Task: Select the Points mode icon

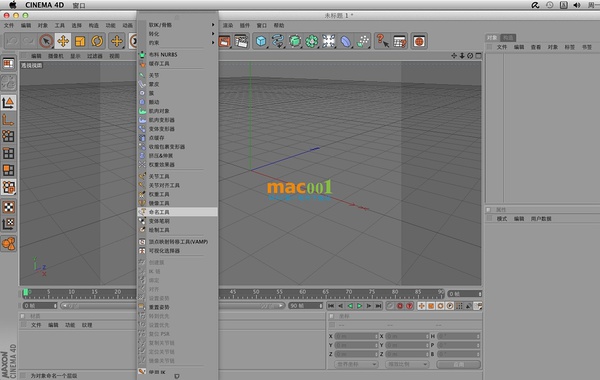Action: tap(8, 136)
